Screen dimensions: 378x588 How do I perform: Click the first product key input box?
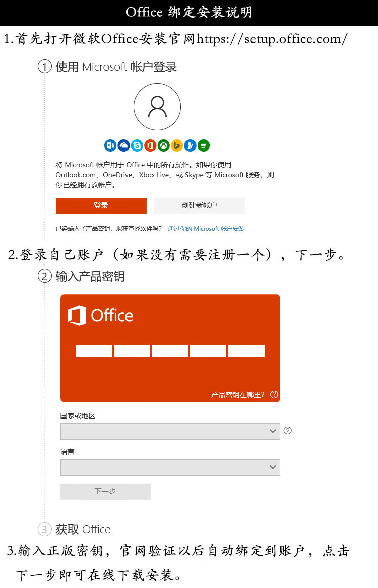[93, 351]
